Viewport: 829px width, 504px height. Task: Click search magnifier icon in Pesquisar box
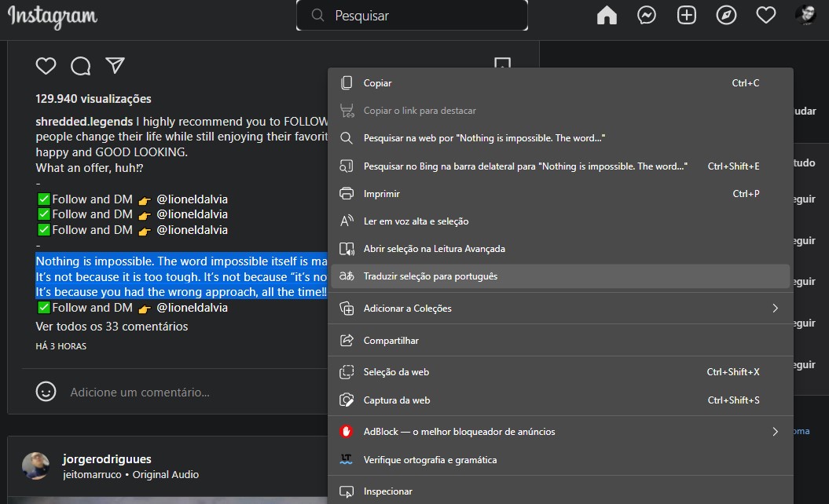317,16
